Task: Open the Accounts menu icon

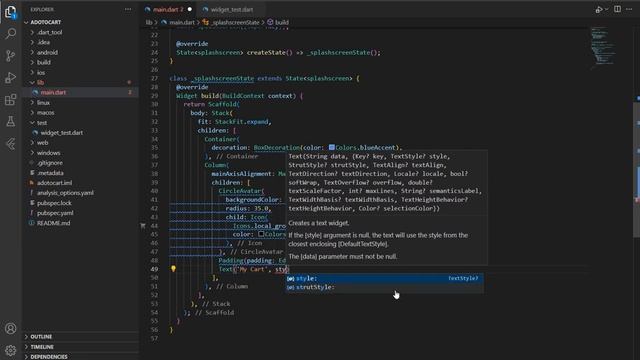Action: [11, 329]
